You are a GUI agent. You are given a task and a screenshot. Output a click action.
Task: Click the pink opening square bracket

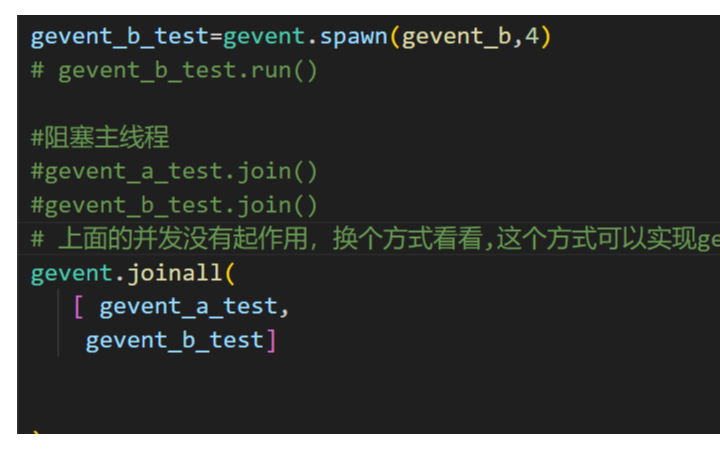click(79, 307)
